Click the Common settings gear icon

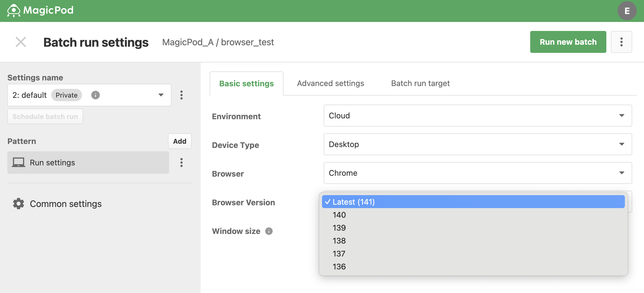point(19,204)
